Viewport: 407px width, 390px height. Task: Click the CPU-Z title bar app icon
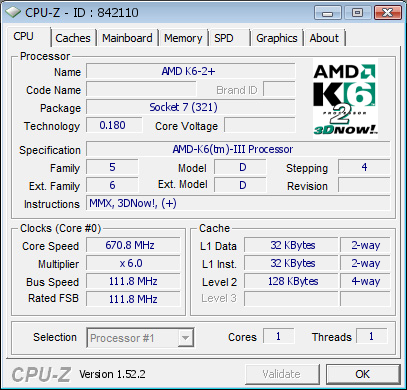coord(13,12)
